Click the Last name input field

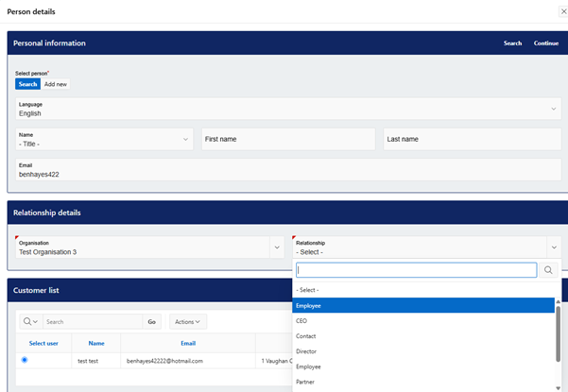click(x=473, y=139)
